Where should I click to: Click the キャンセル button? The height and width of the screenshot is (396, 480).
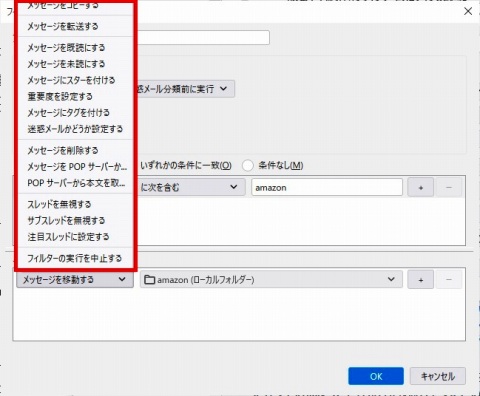[x=438, y=376]
